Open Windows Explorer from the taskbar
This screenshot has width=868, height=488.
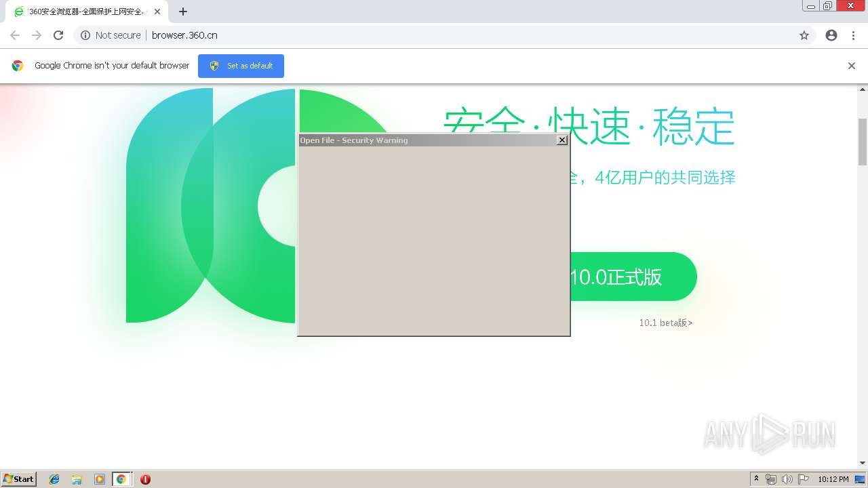[77, 479]
